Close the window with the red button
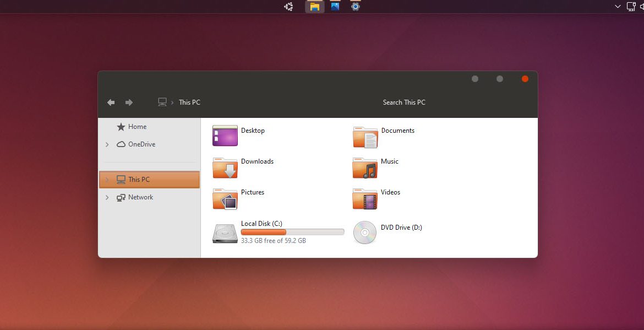The width and height of the screenshot is (644, 330). [525, 79]
